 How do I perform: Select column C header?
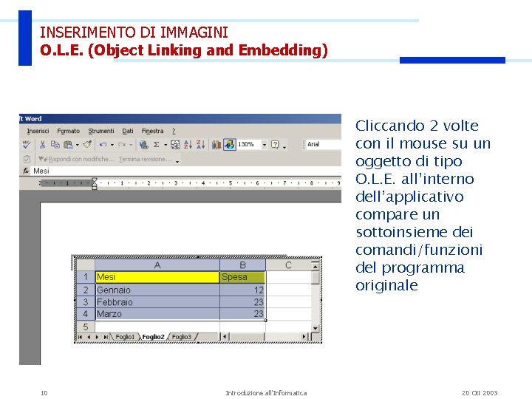288,265
